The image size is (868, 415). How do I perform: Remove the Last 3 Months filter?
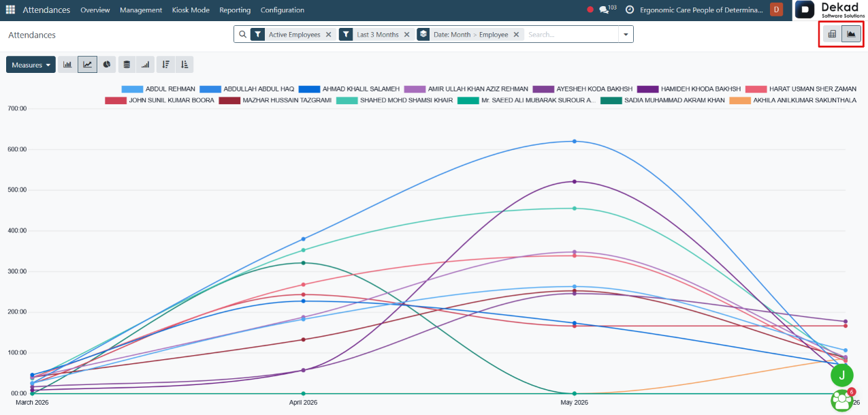[406, 35]
